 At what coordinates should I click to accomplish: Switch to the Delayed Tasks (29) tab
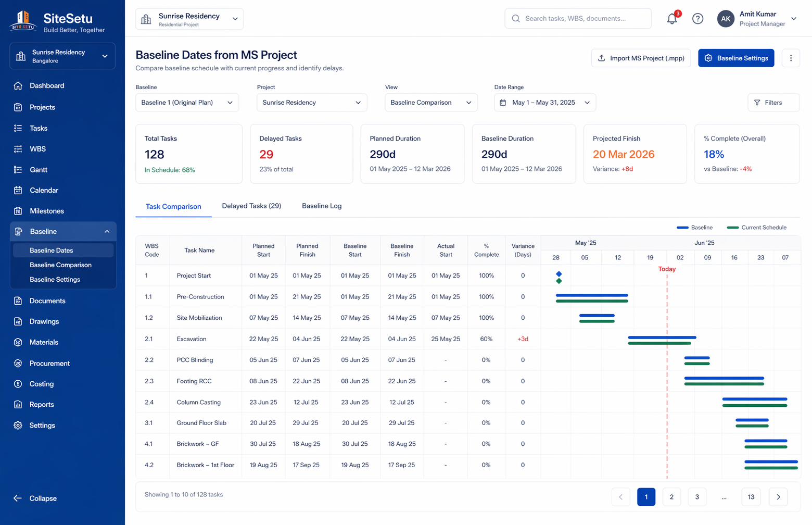click(251, 206)
